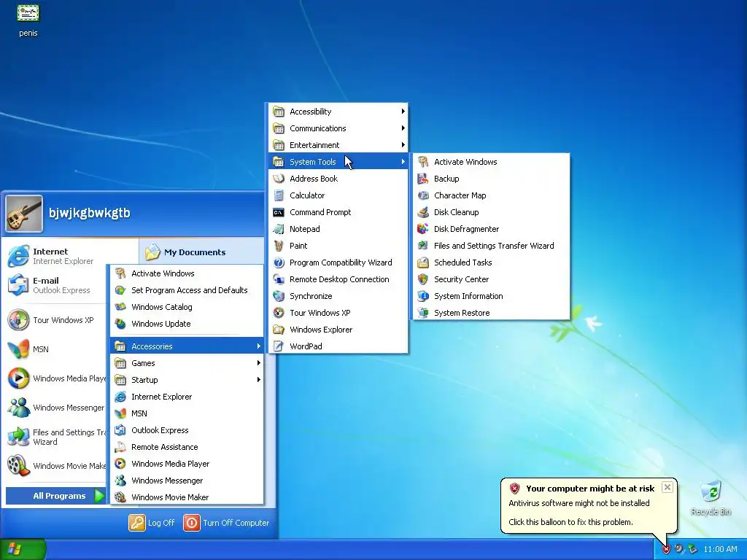
Task: Open Scheduled Tasks icon
Action: click(x=423, y=262)
